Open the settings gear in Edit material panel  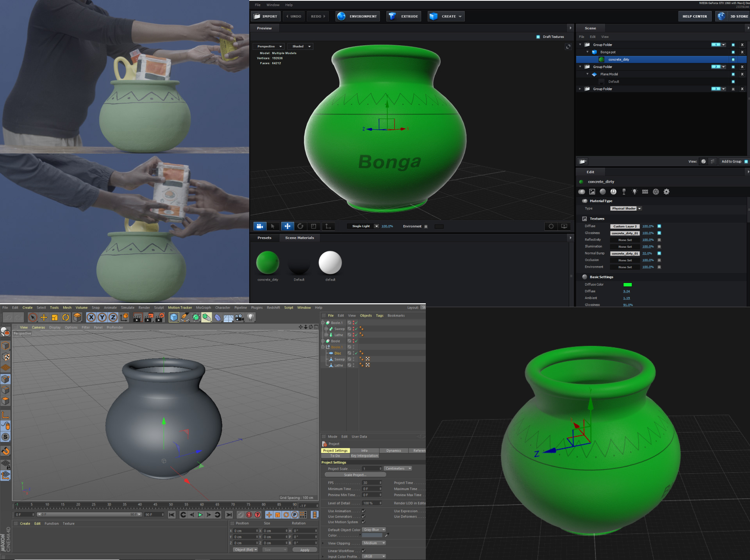pyautogui.click(x=666, y=192)
